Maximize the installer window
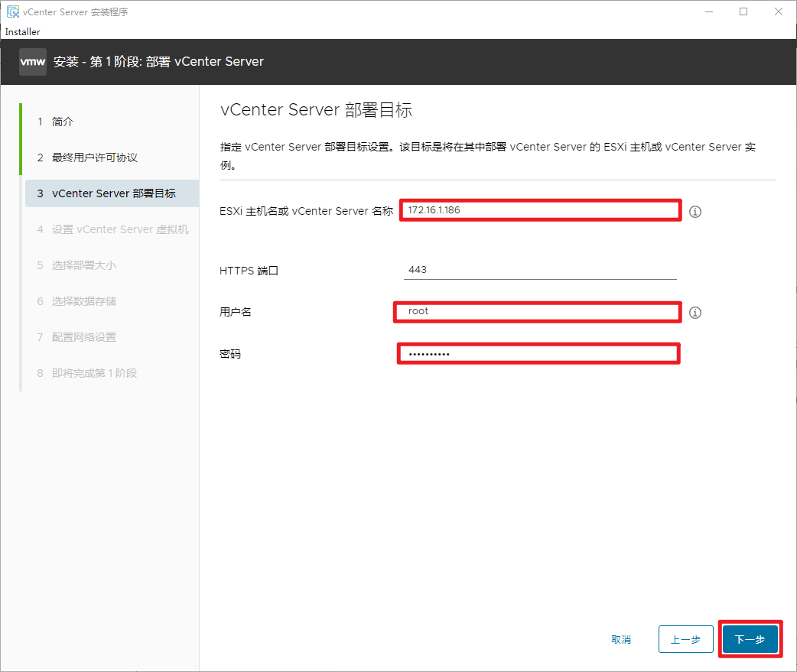This screenshot has width=797, height=672. click(x=743, y=11)
